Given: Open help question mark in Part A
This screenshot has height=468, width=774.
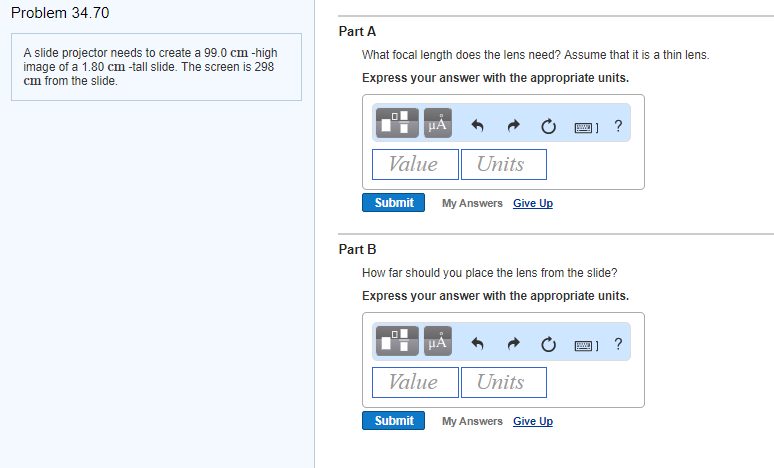Looking at the screenshot, I should (618, 126).
